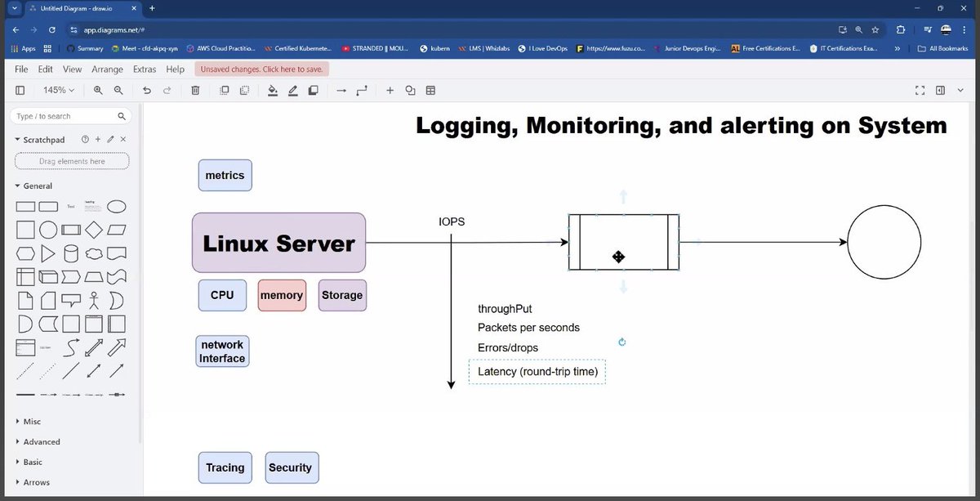Open the Extras menu
Image resolution: width=980 pixels, height=501 pixels.
pyautogui.click(x=145, y=69)
